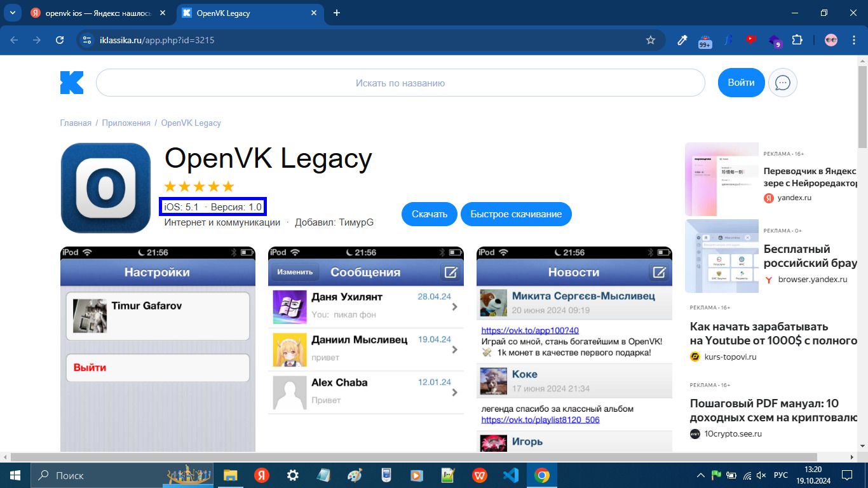Open Visual Studio Code from the taskbar
The height and width of the screenshot is (488, 868).
(x=510, y=475)
